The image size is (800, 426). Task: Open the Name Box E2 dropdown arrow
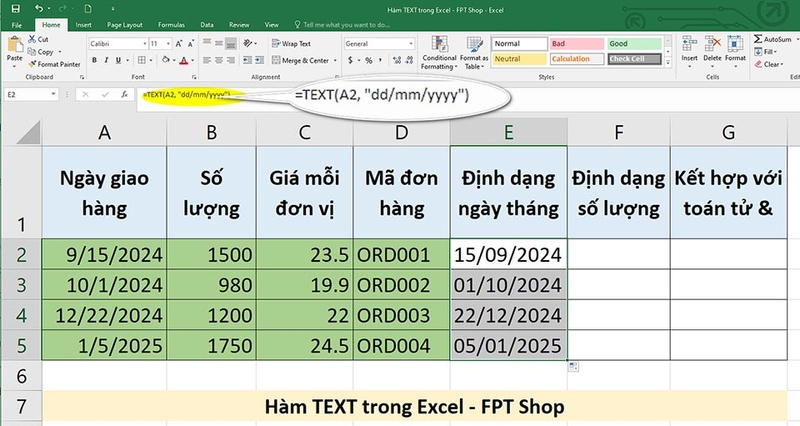point(53,94)
